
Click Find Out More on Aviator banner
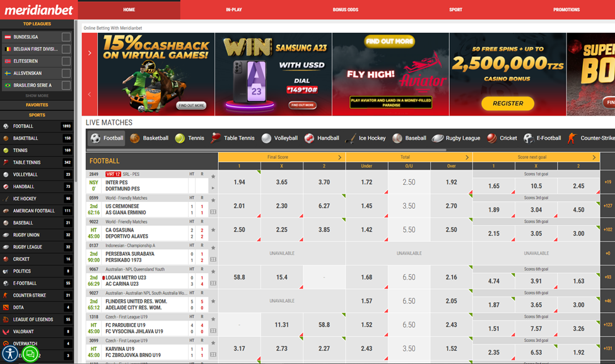click(389, 41)
